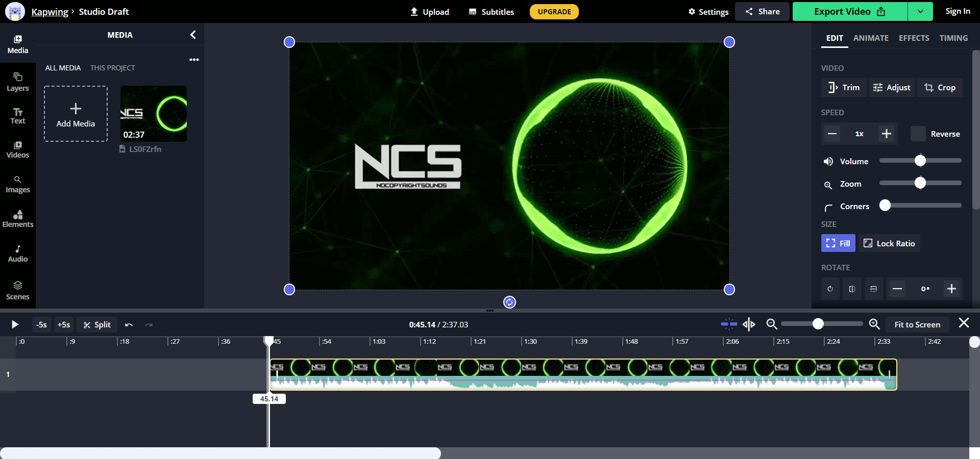This screenshot has height=459, width=980.
Task: Increase rotation angle with plus
Action: tap(951, 289)
